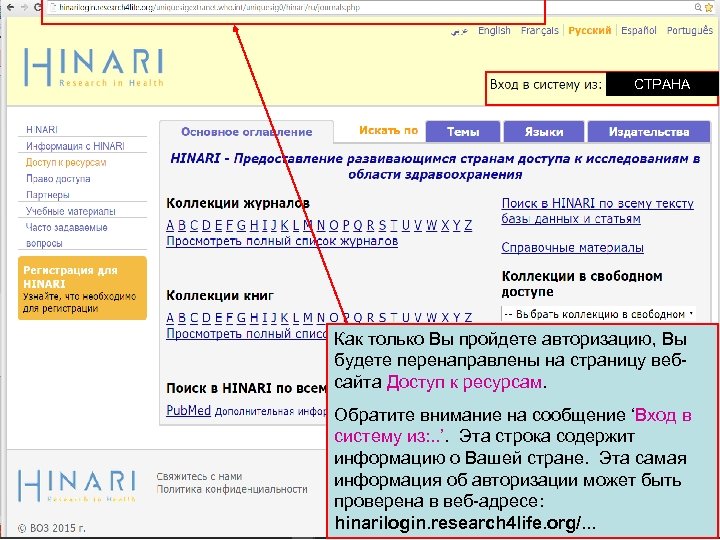Open journal collection letter H
Screen dimensions: 720x540
coord(253,225)
